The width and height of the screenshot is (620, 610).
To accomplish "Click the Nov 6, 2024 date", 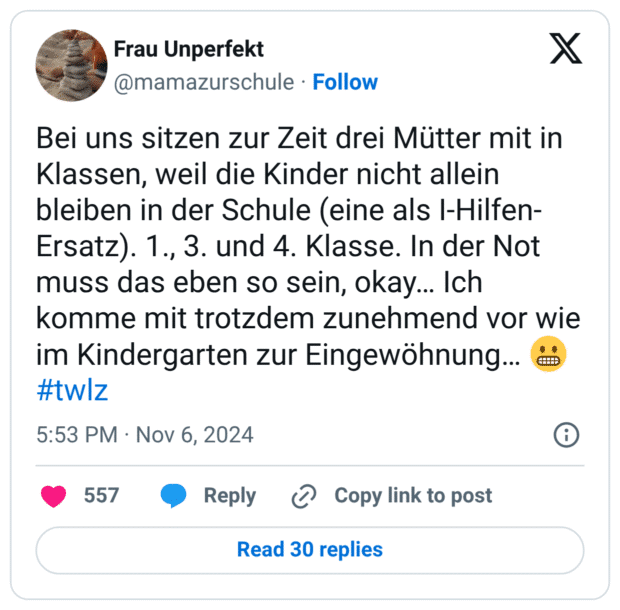I will click(x=194, y=435).
